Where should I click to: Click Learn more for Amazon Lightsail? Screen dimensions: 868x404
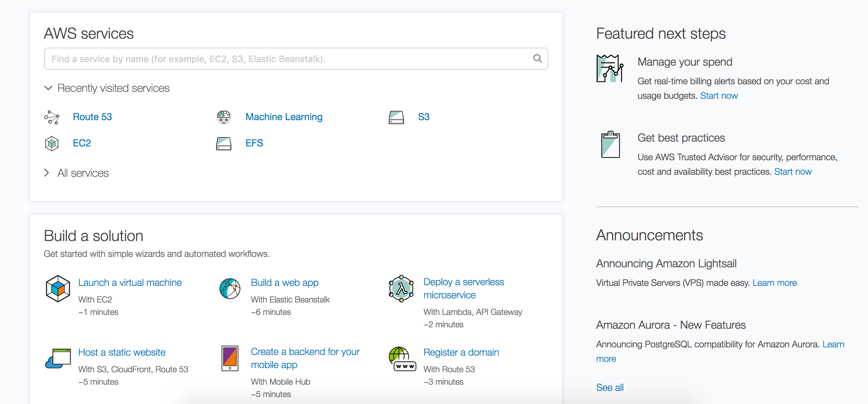775,283
